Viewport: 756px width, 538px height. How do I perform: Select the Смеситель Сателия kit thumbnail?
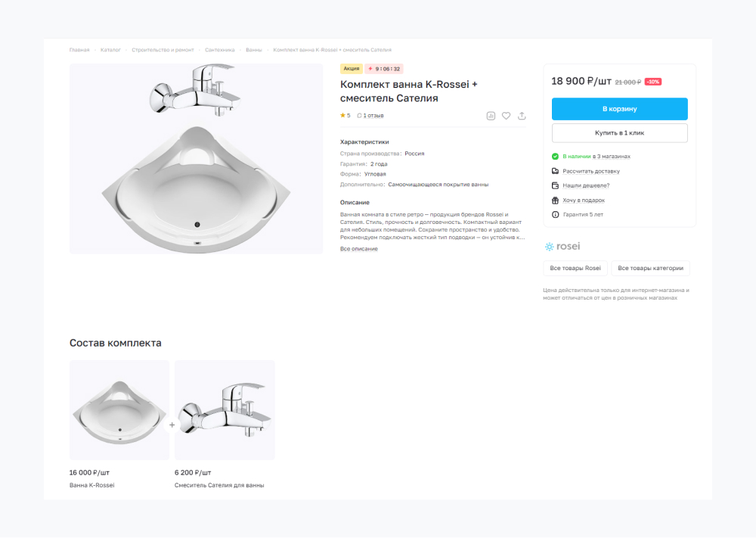[225, 410]
